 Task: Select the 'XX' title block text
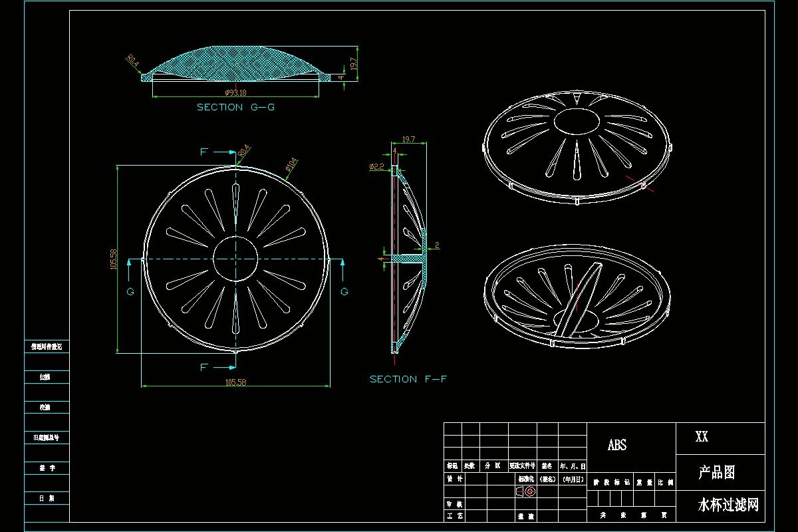(702, 437)
